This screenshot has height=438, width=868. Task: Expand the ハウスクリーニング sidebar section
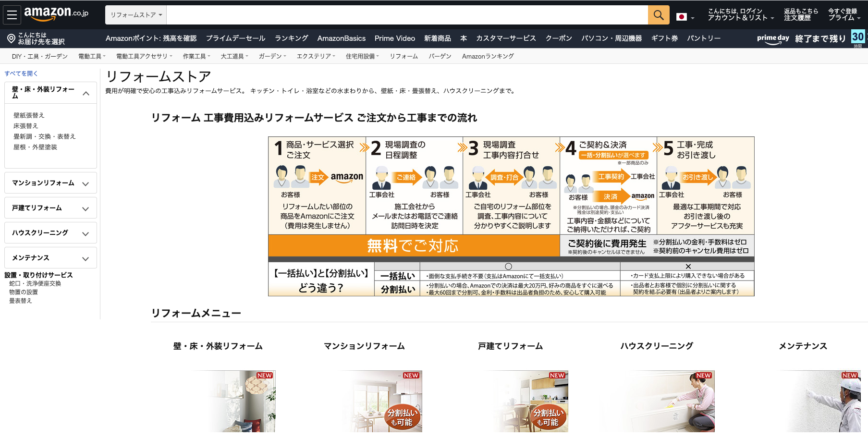[50, 233]
